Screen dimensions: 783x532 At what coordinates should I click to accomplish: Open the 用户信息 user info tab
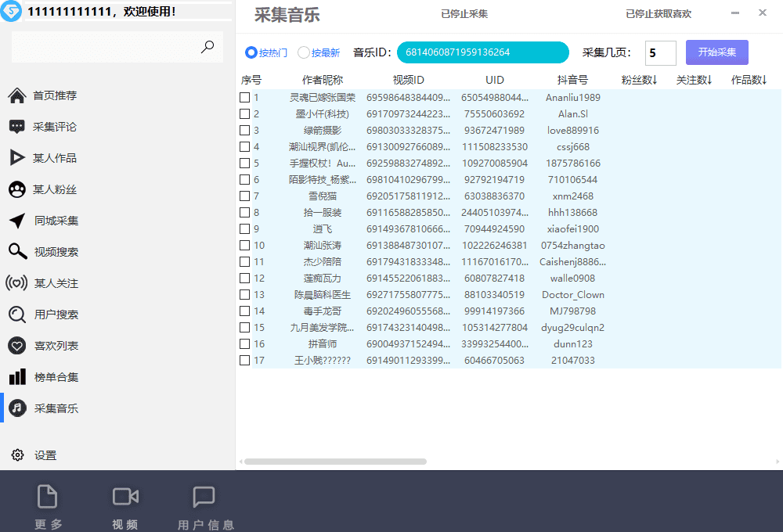pyautogui.click(x=204, y=505)
